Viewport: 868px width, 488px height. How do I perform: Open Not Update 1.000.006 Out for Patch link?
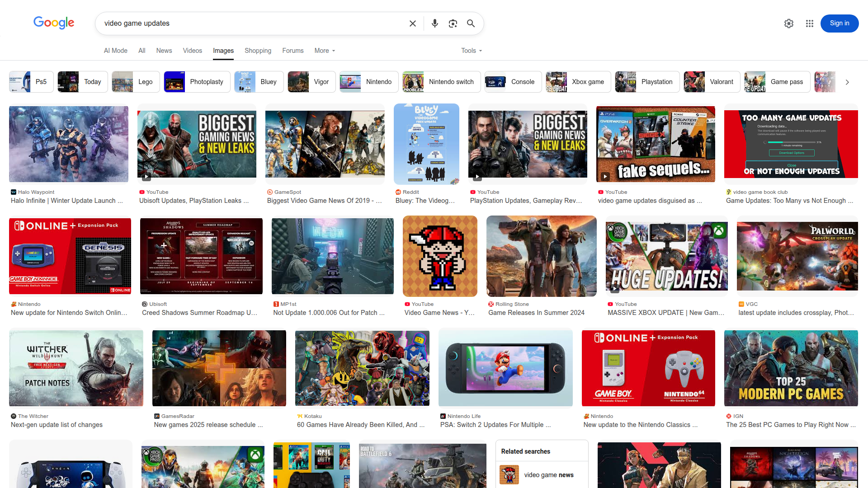point(329,313)
